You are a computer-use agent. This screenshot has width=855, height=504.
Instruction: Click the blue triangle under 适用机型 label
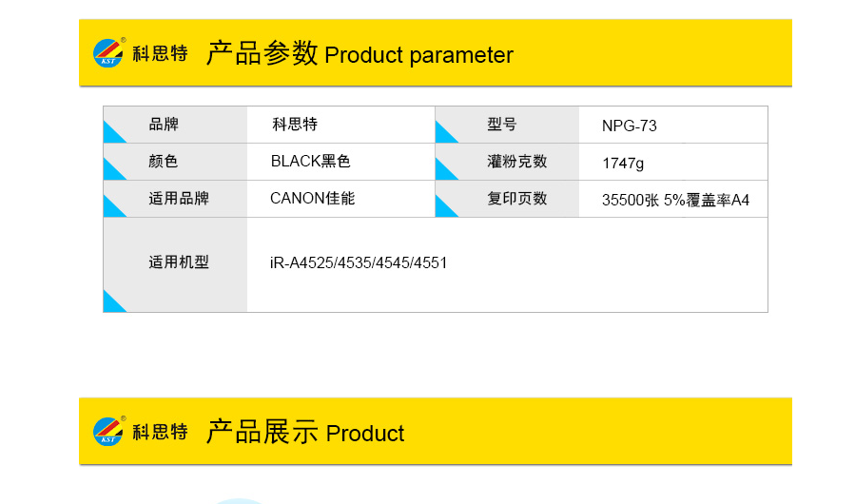[x=114, y=301]
